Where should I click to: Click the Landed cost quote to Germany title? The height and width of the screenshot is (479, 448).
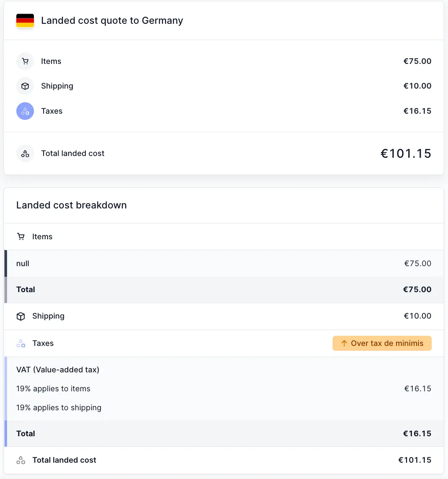pos(112,20)
